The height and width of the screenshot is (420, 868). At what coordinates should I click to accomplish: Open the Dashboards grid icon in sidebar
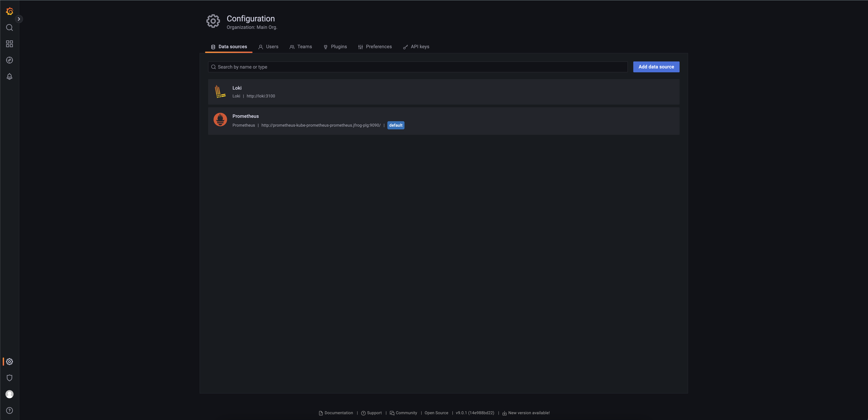coord(9,44)
